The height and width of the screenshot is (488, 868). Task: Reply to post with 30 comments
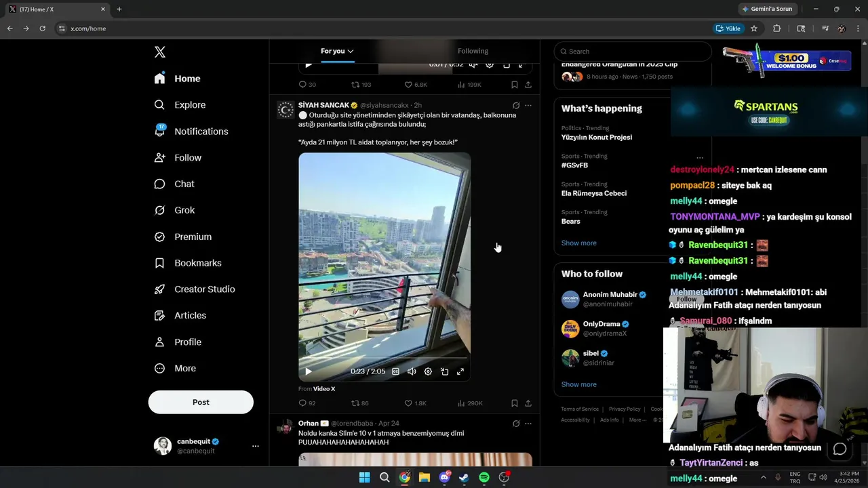(x=307, y=85)
